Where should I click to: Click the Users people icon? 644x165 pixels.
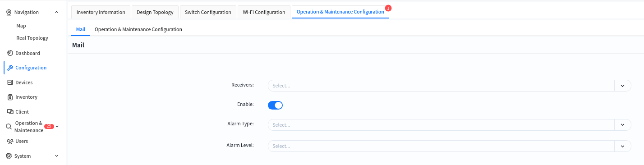point(10,141)
